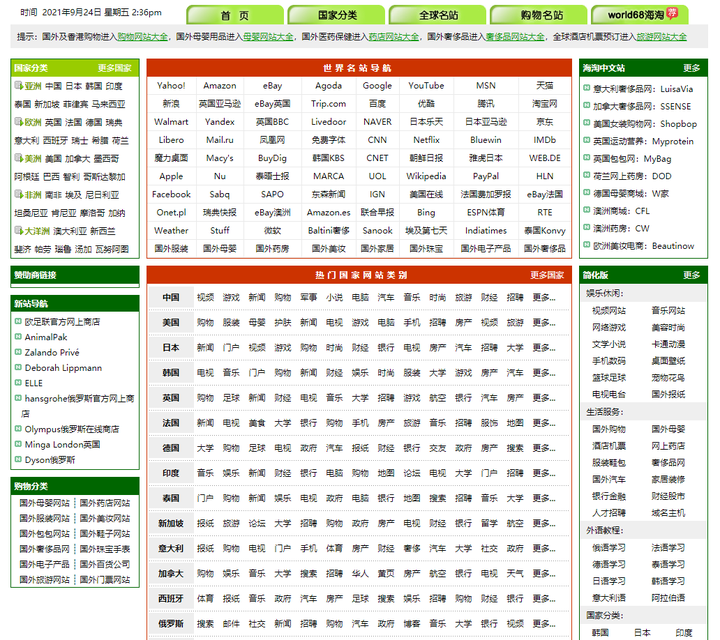Click the 淘宝网 link
720x640 pixels.
coord(545,104)
